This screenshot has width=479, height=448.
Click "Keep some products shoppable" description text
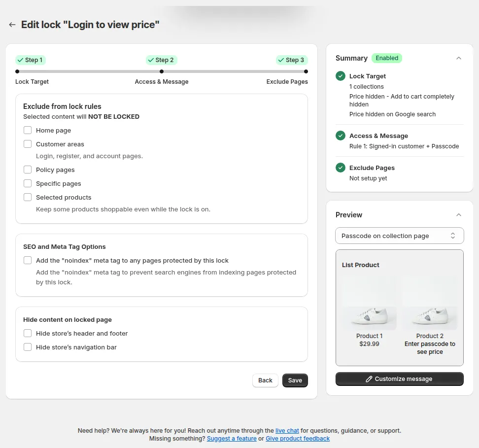pyautogui.click(x=123, y=209)
